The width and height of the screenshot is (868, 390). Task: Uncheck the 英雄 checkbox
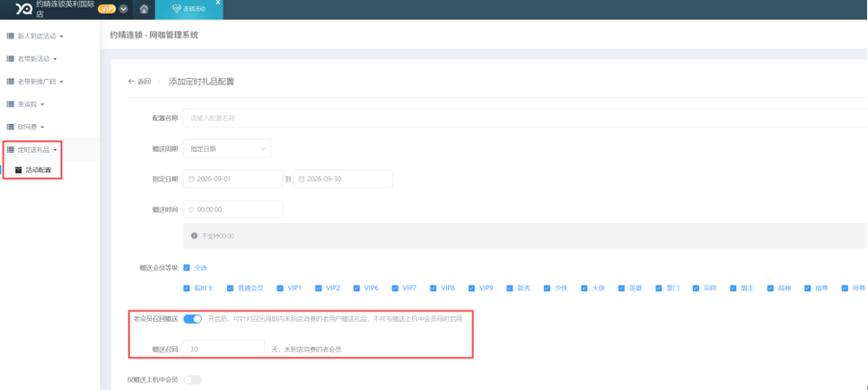[x=622, y=288]
